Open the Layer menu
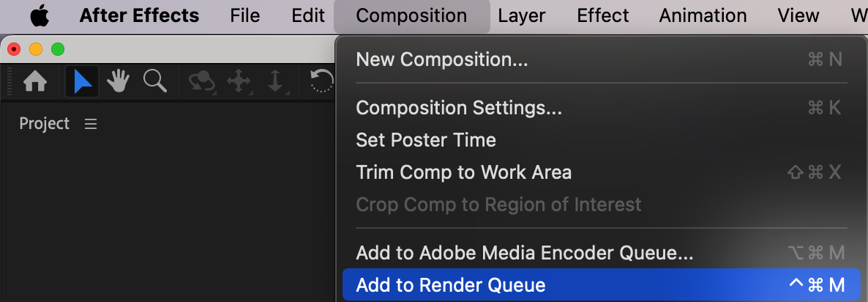868x302 pixels. 522,15
